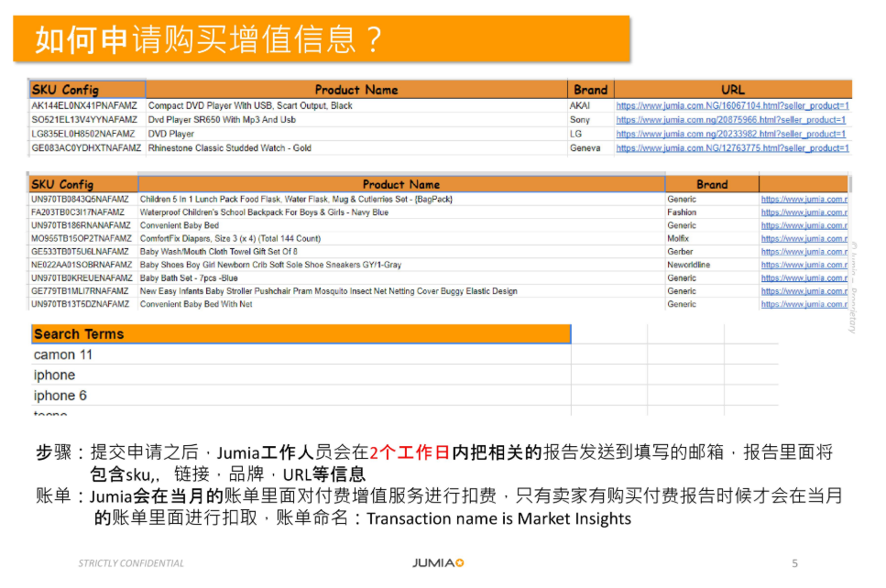886x588 pixels.
Task: Open the link for Children 5 In 1 Lunch Pack
Action: click(804, 200)
